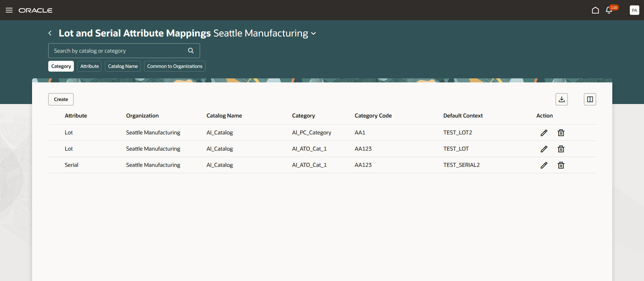
Task: Delete the TEST_LOT2 mapping row
Action: pyautogui.click(x=561, y=133)
